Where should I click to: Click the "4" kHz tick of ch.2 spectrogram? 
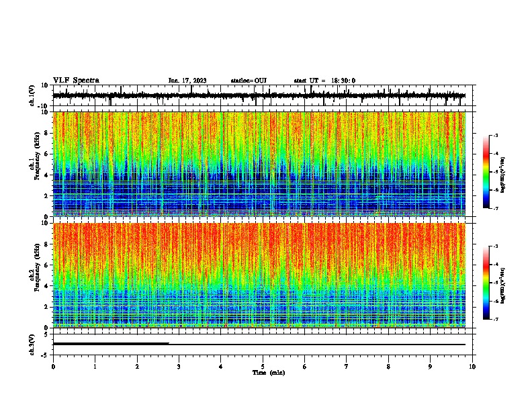pos(46,286)
